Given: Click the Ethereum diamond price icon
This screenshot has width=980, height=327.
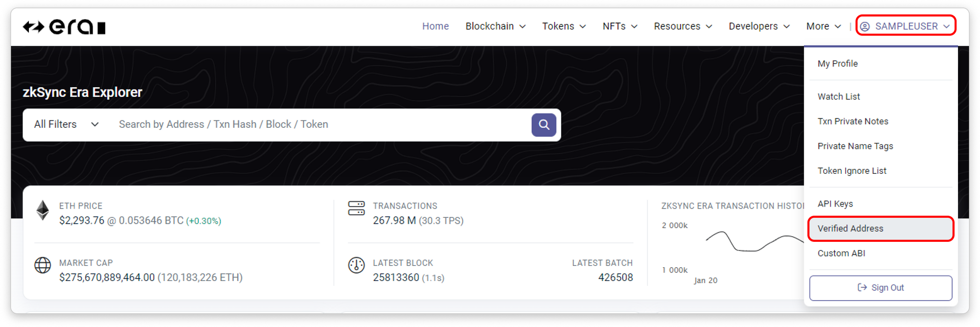Looking at the screenshot, I should 43,210.
